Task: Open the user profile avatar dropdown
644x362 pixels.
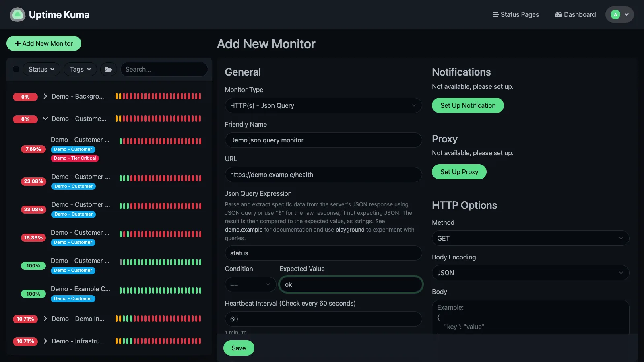Action: [x=619, y=14]
